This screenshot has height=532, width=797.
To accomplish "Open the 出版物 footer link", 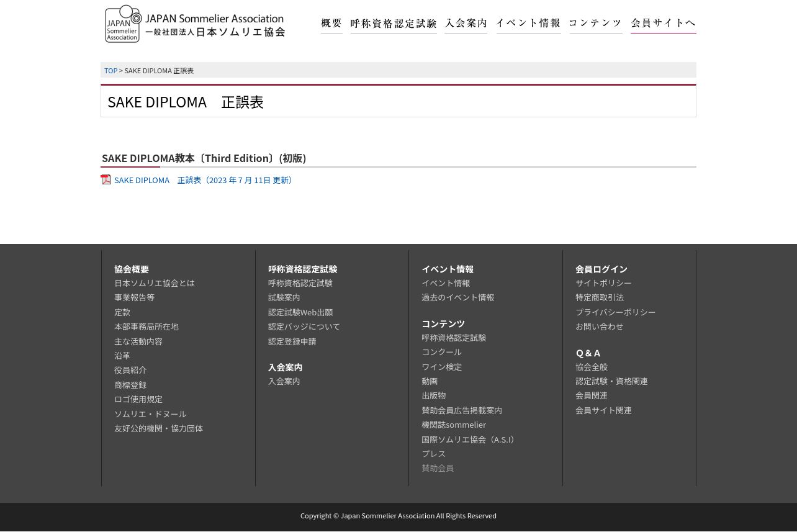I will (x=434, y=395).
